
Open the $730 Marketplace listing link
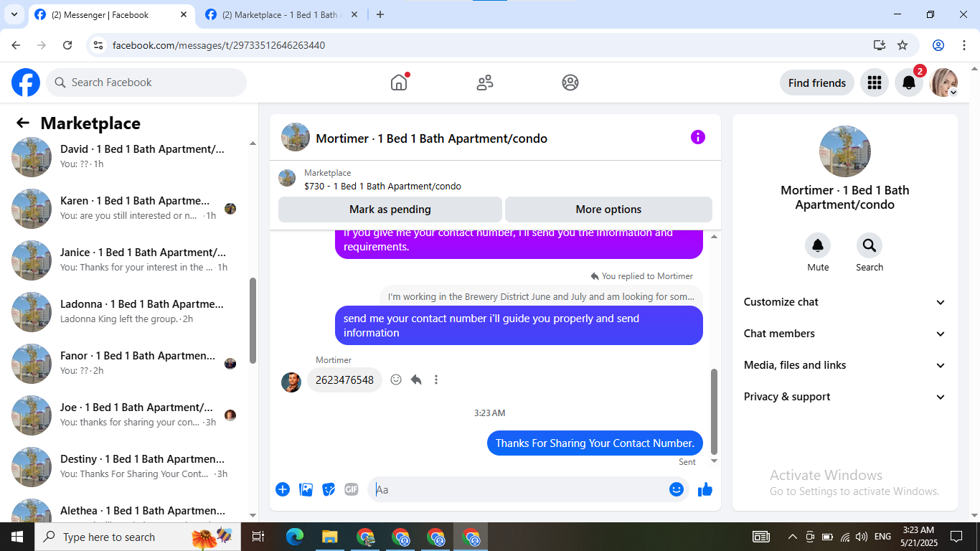[382, 187]
